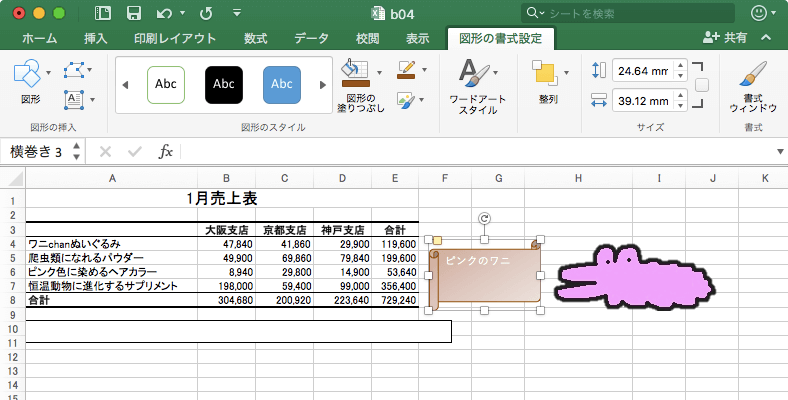The height and width of the screenshot is (400, 788).
Task: Click the shape height field 24.64 mm
Action: click(x=643, y=71)
